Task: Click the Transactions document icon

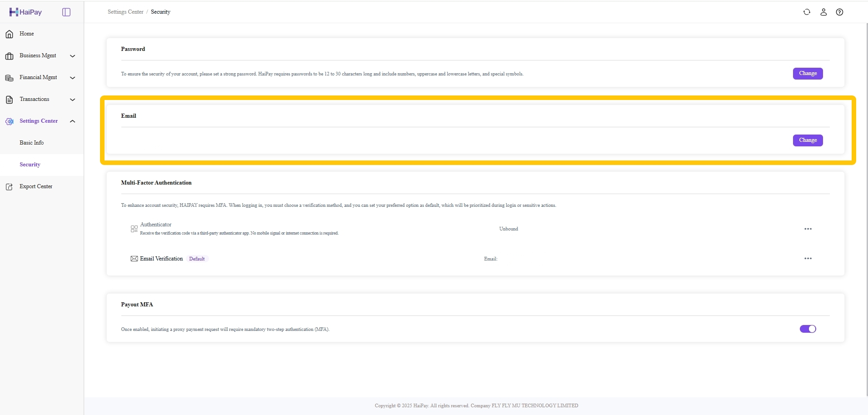Action: click(x=10, y=99)
